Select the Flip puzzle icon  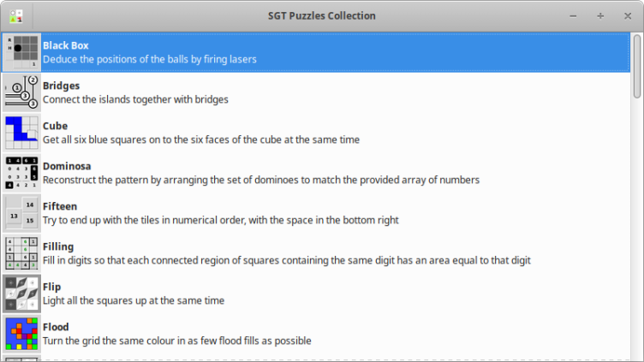click(21, 294)
